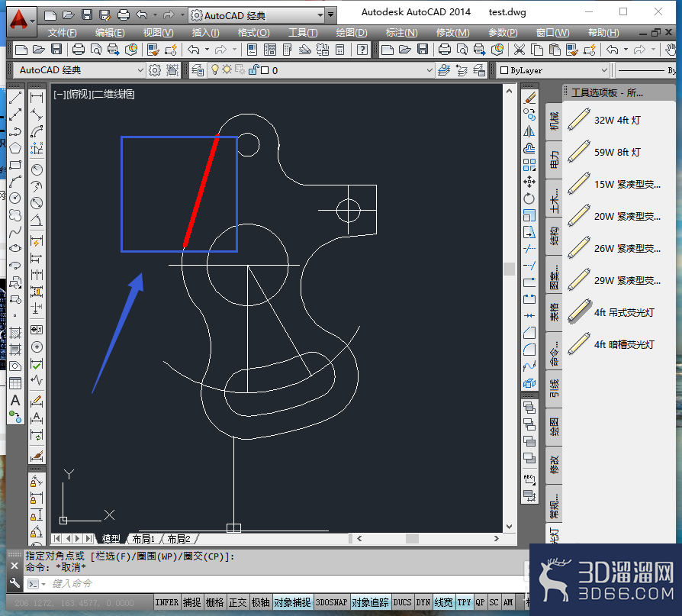
Task: Select the Erase tool in modify toolbar
Action: tap(529, 98)
